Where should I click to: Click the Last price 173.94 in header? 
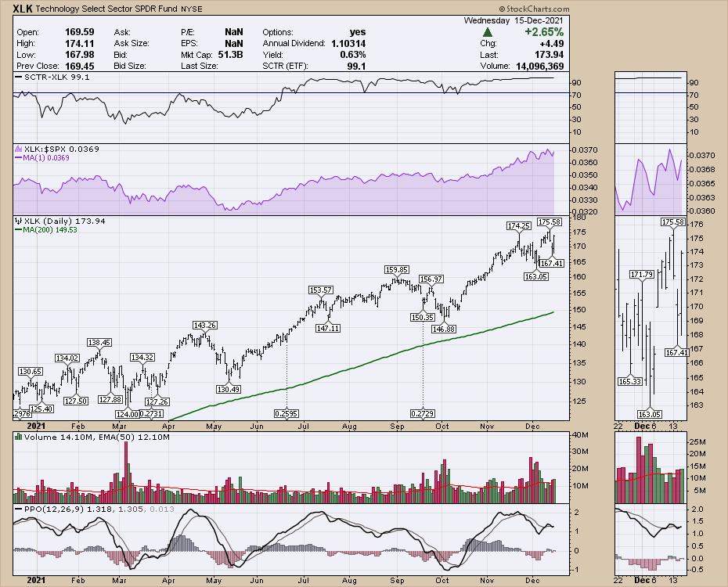[x=549, y=54]
